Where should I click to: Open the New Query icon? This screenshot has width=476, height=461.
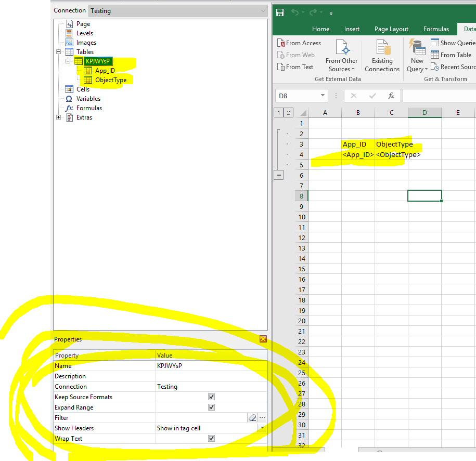[x=417, y=48]
